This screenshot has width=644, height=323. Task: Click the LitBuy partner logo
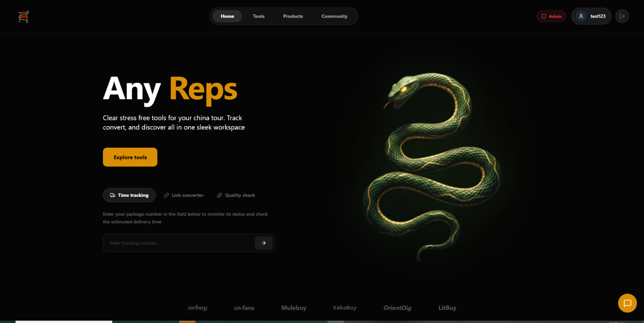[447, 308]
